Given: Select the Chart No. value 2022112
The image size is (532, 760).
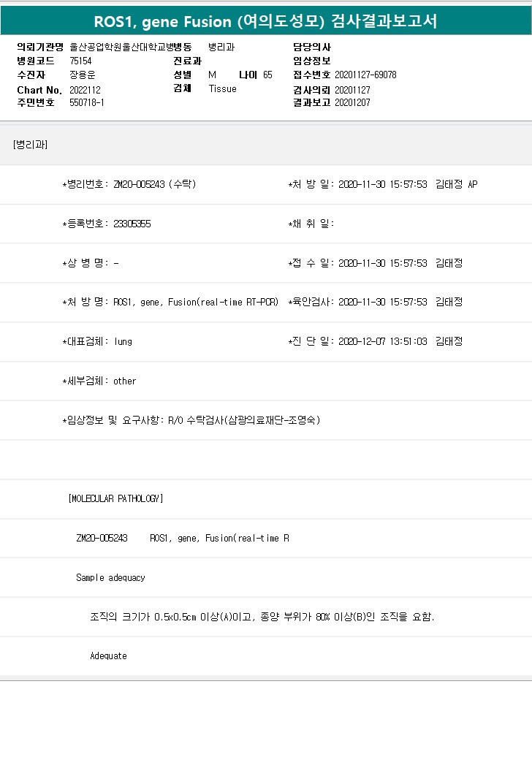Looking at the screenshot, I should pos(85,89).
